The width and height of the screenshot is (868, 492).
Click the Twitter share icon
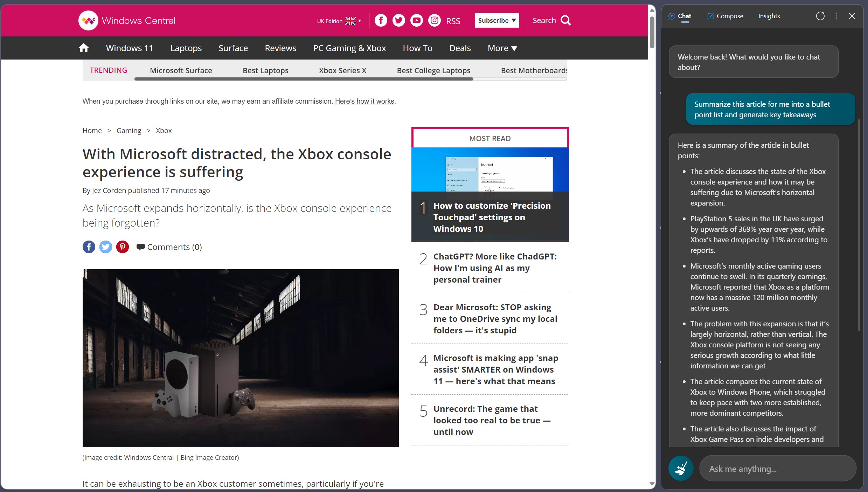(x=105, y=247)
